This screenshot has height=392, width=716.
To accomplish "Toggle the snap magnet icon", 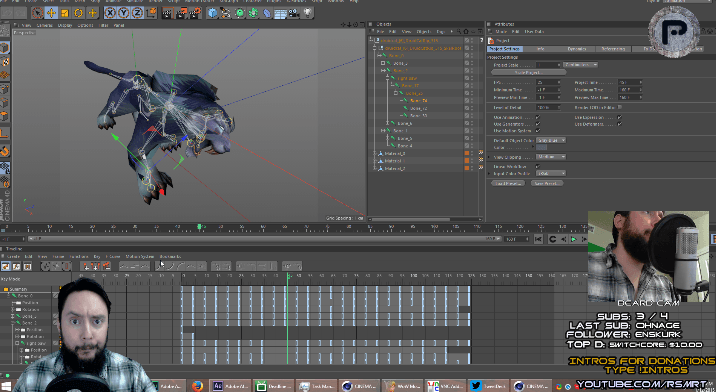I will point(5,151).
